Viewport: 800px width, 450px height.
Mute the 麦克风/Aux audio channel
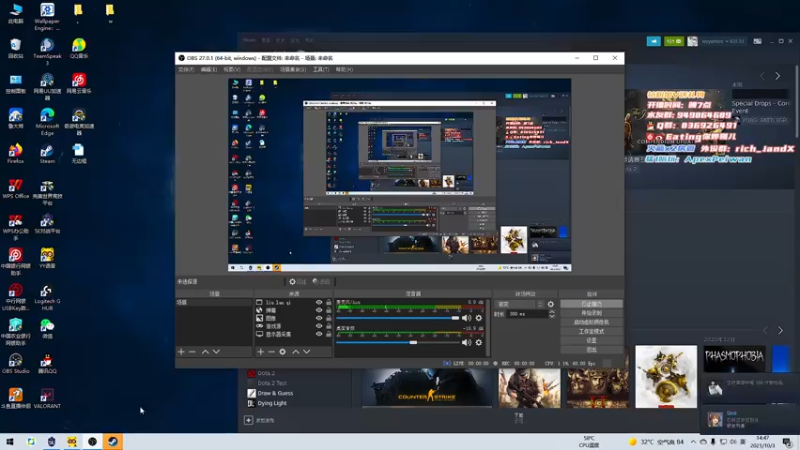466,318
